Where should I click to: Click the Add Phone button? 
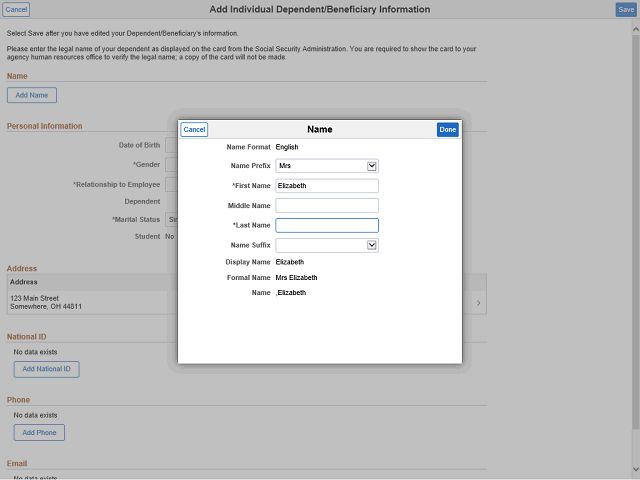[x=39, y=433]
